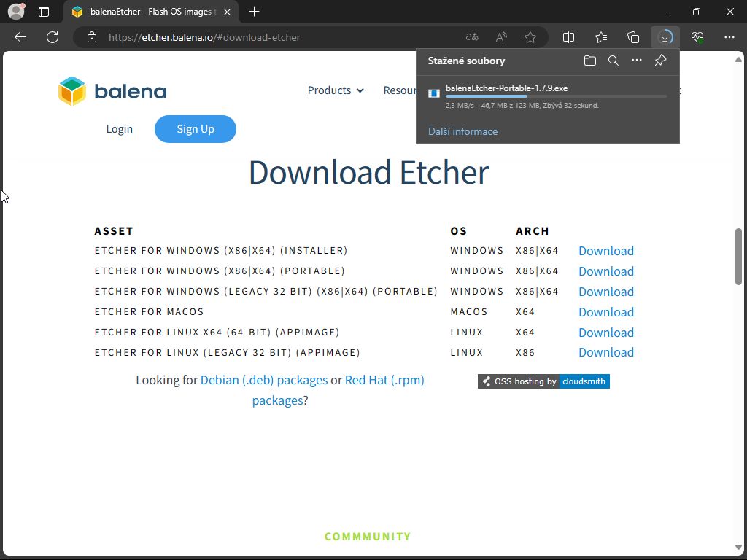
Task: Pin the downloads panel
Action: [660, 61]
